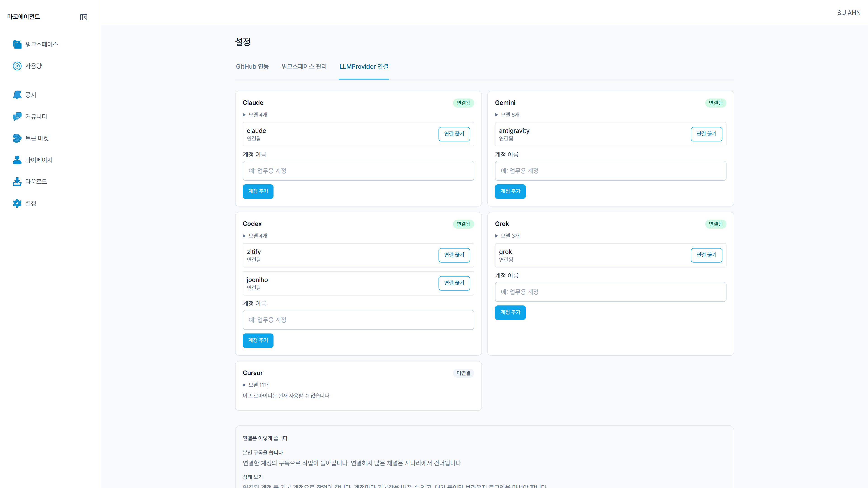Open the 마이페이지 person icon
The image size is (868, 488).
coord(17,160)
